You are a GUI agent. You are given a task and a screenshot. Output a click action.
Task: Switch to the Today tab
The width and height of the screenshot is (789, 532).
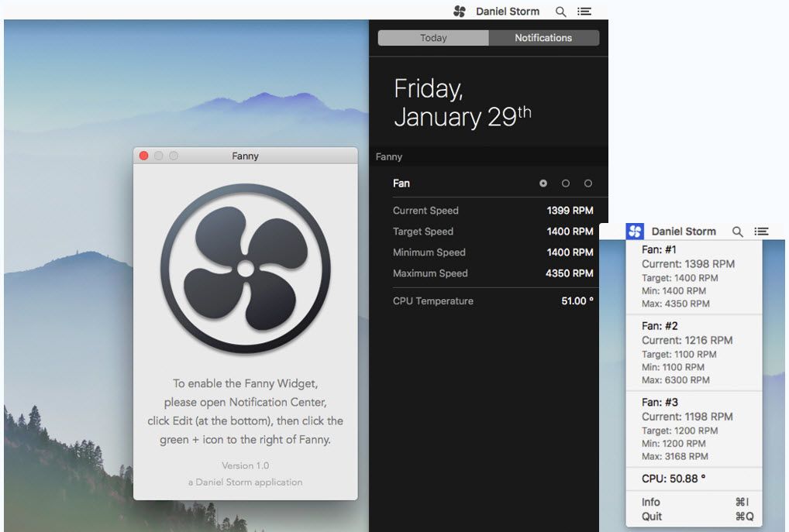coord(433,38)
